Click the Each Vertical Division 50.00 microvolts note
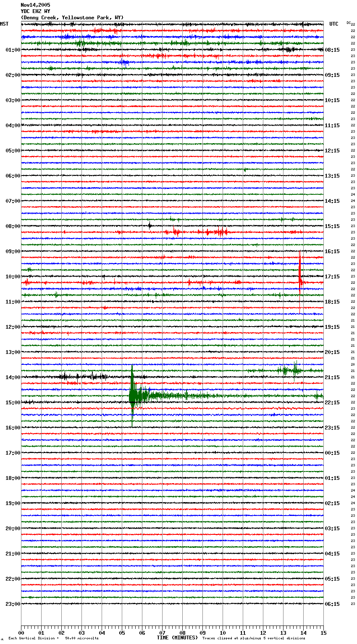This screenshot has width=357, height=644. (x=54, y=638)
